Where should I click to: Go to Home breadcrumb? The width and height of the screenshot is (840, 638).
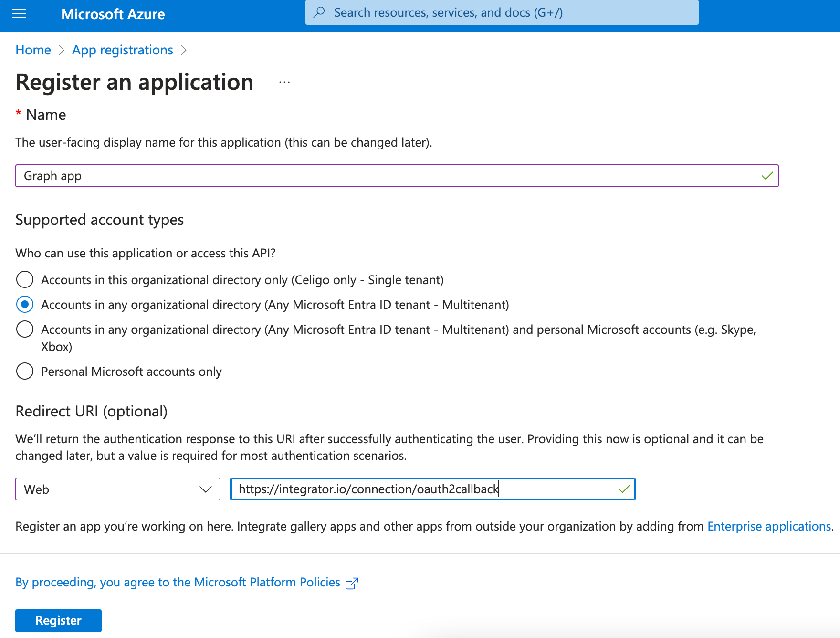(x=33, y=50)
